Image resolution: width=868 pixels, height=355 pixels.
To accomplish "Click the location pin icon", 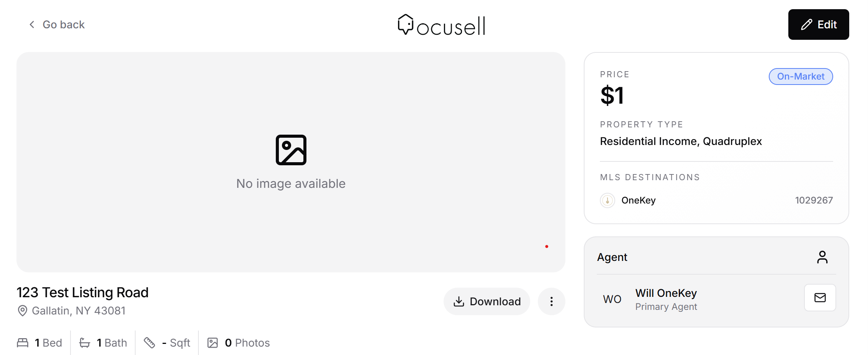I will pyautogui.click(x=23, y=311).
